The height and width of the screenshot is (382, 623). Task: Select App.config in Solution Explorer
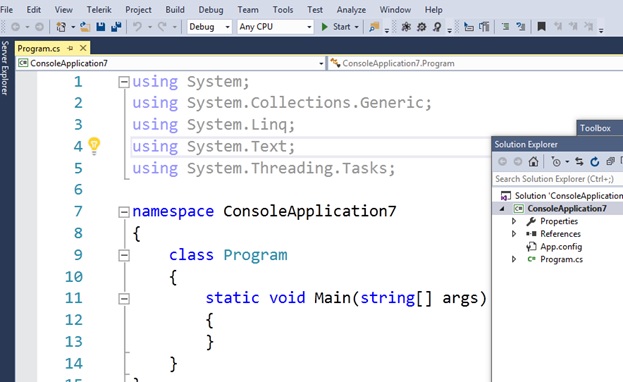point(561,246)
